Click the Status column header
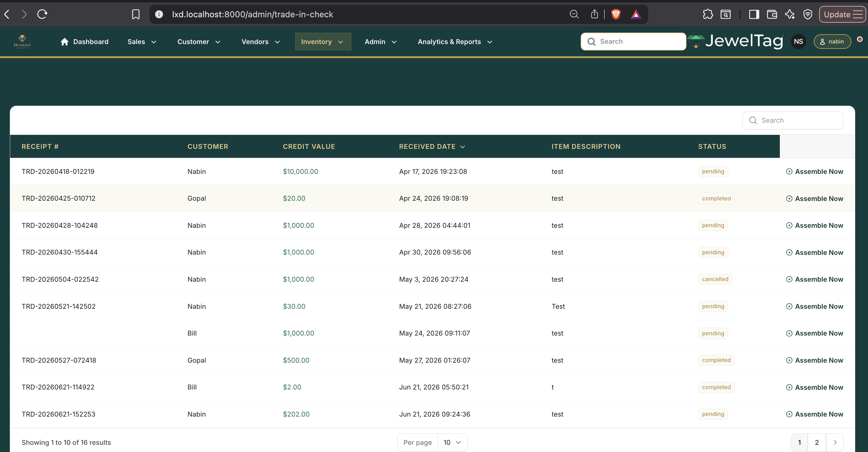Screen dimensions: 868x452 [x=712, y=146]
